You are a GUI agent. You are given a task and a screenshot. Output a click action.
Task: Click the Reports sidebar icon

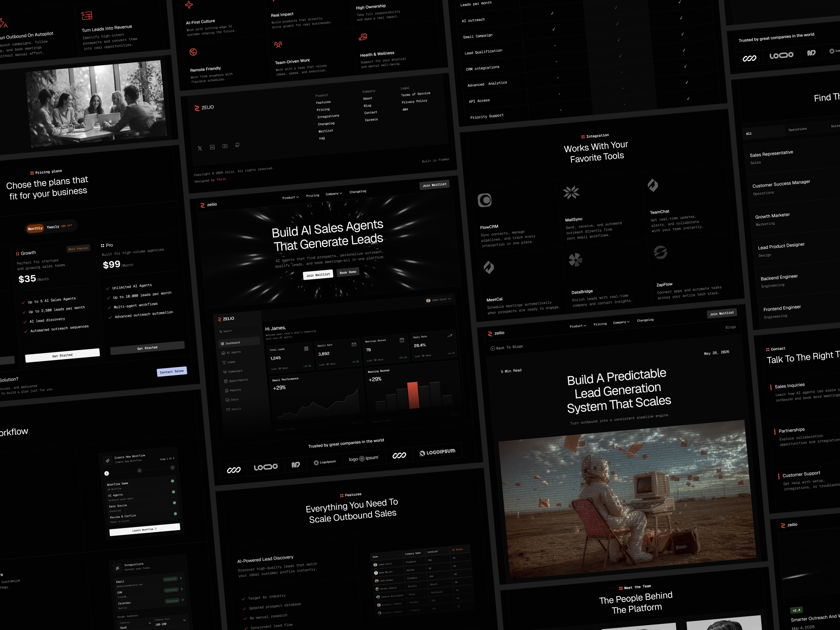pos(227,391)
